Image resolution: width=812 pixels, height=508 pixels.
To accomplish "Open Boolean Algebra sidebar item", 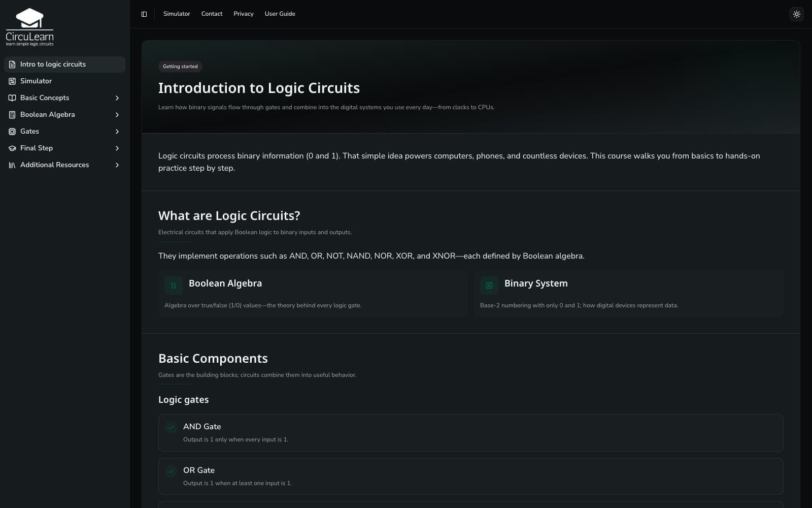I will (x=64, y=115).
